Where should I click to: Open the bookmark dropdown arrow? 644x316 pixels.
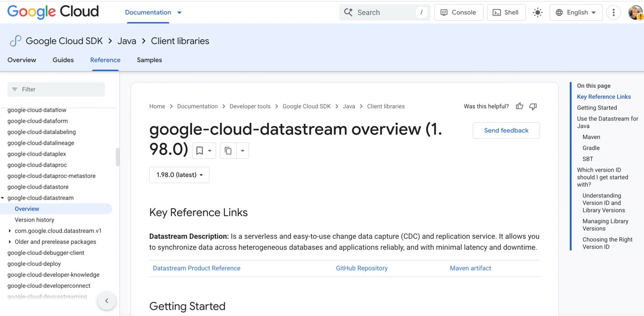coord(210,151)
